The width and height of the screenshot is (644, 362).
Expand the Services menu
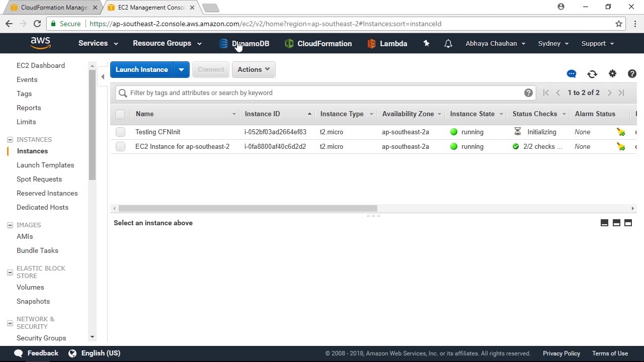(98, 43)
